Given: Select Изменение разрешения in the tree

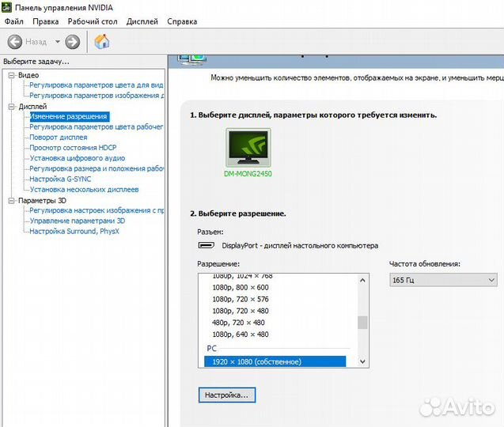Looking at the screenshot, I should pyautogui.click(x=70, y=116).
